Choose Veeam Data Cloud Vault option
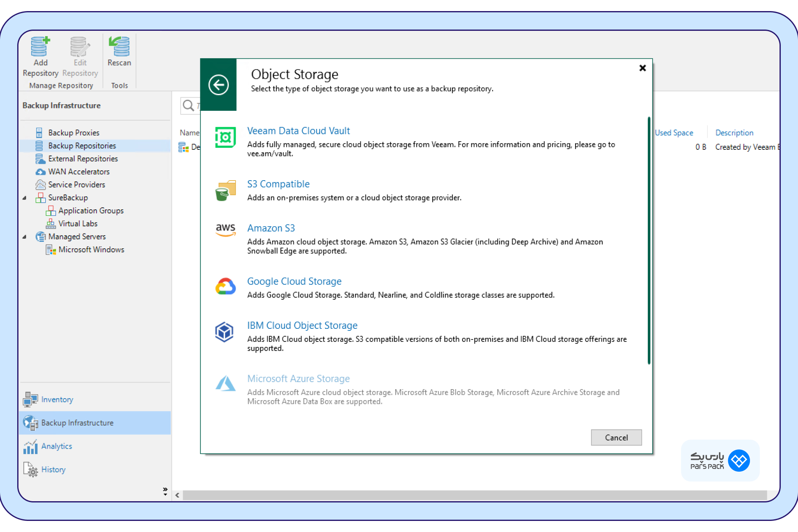This screenshot has width=798, height=532. point(298,131)
